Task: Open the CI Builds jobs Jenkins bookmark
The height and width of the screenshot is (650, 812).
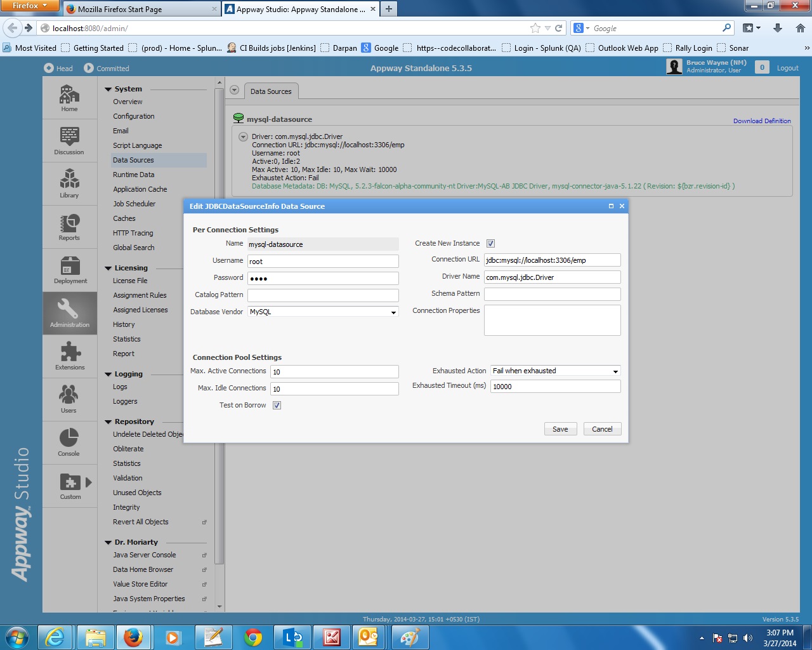Action: (272, 48)
